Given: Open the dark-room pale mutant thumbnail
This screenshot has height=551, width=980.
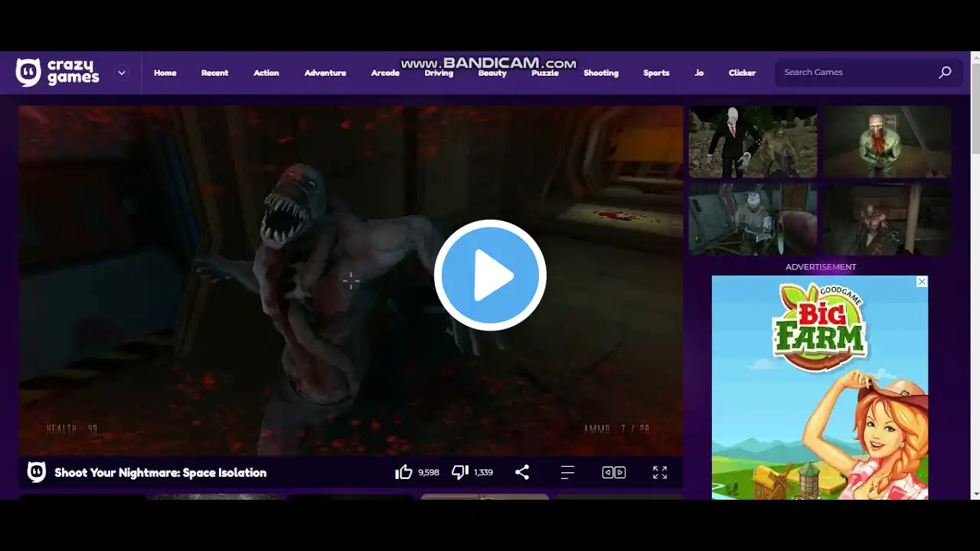Looking at the screenshot, I should click(x=887, y=220).
